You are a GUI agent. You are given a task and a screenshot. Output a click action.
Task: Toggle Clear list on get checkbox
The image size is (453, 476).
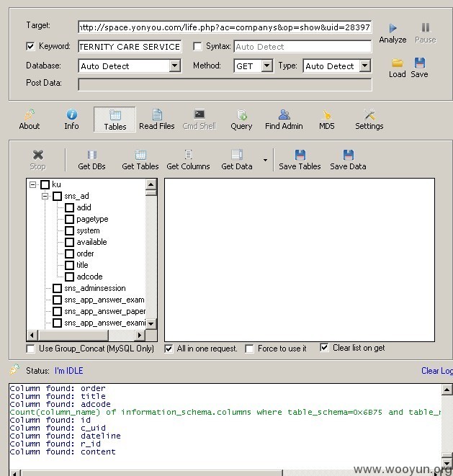pos(324,348)
